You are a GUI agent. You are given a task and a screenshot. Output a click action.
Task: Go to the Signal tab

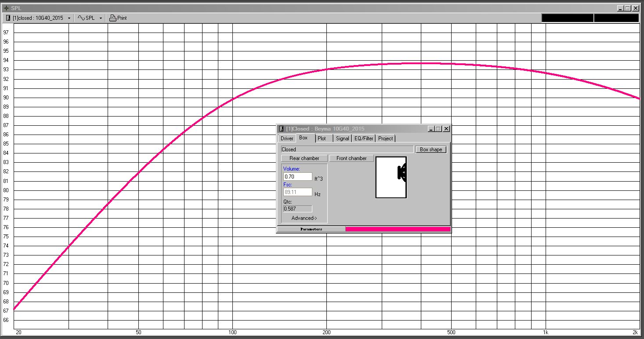click(x=342, y=139)
